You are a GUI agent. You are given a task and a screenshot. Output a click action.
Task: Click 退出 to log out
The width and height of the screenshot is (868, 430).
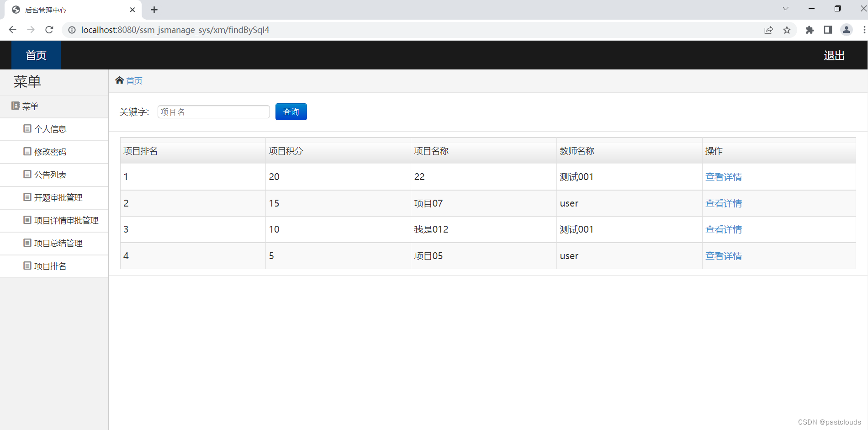click(x=834, y=55)
